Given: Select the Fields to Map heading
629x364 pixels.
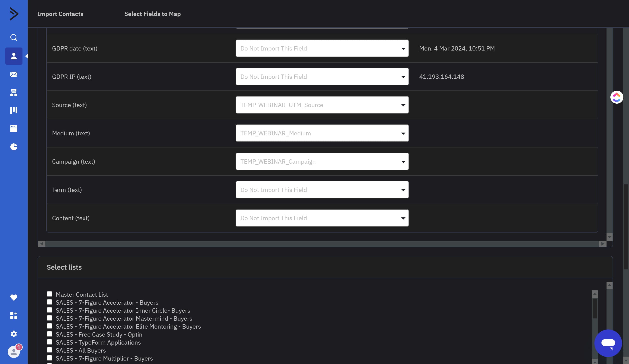Looking at the screenshot, I should pyautogui.click(x=152, y=14).
